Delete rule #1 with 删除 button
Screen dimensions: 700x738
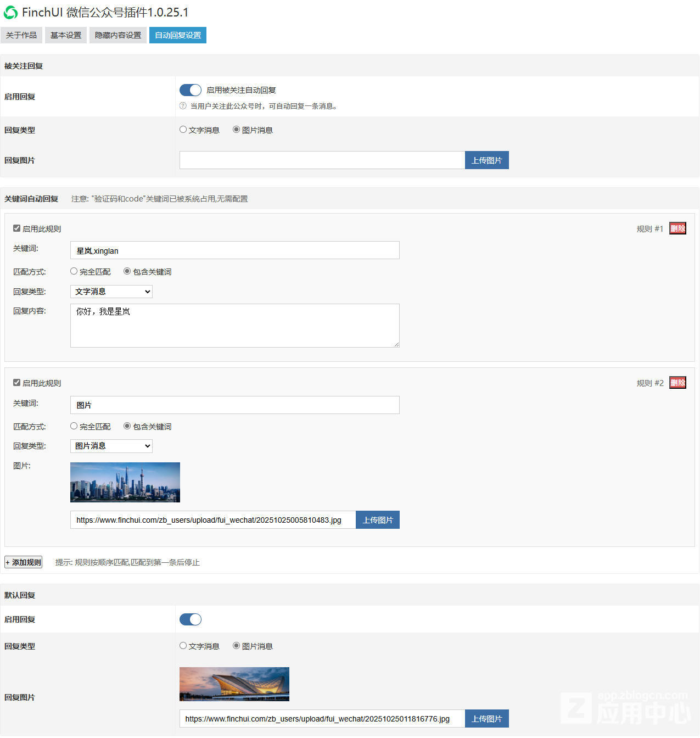(x=677, y=228)
